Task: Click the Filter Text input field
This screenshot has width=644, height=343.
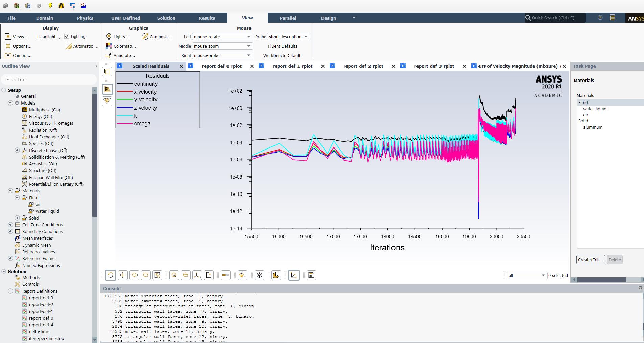Action: pos(49,79)
